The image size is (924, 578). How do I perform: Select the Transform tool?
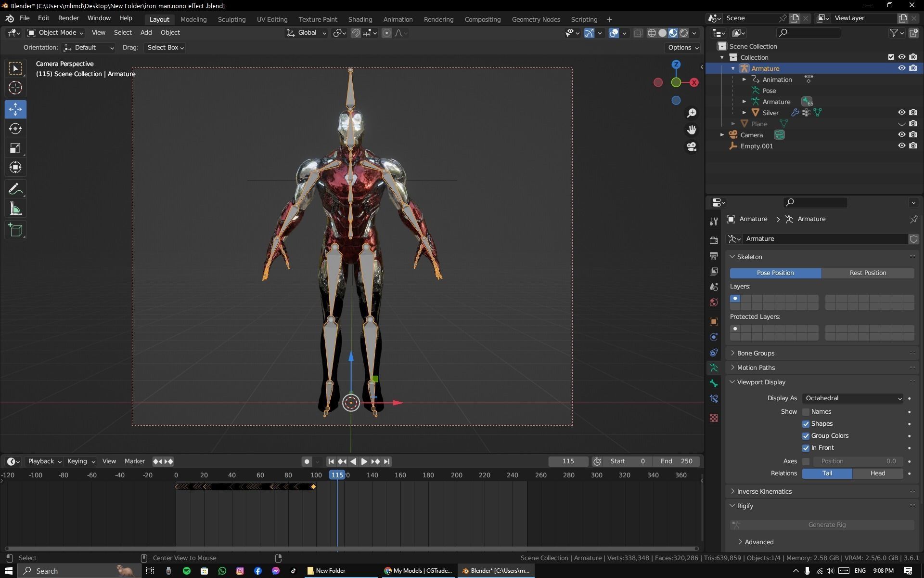coord(15,167)
